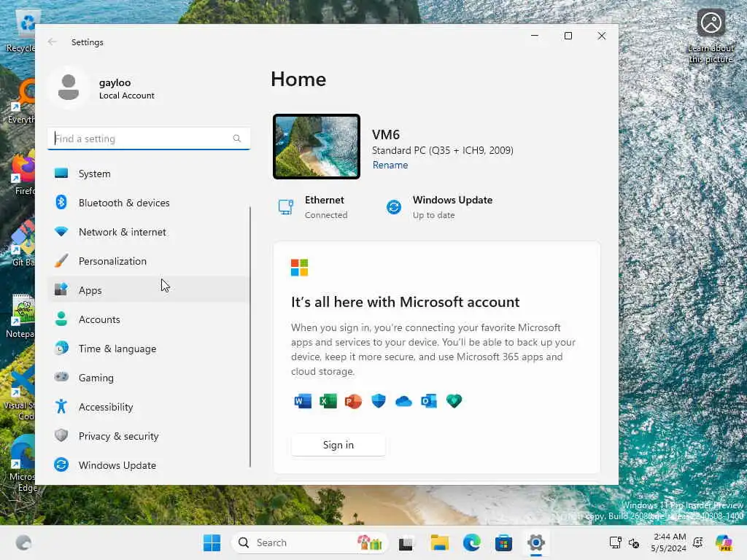This screenshot has width=747, height=560.
Task: Close the Settings window
Action: point(602,36)
